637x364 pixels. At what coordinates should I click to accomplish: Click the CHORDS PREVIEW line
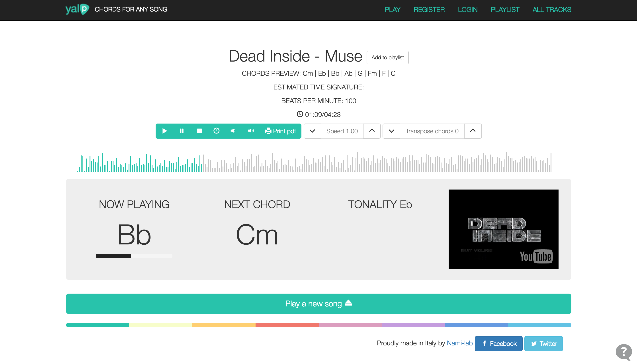(318, 74)
